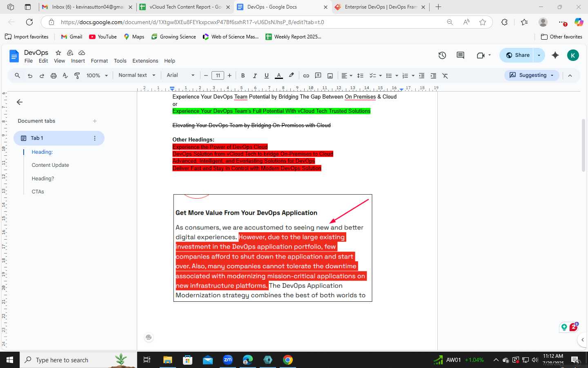Open the checklist options dropdown
Image resolution: width=588 pixels, height=368 pixels.
pyautogui.click(x=375, y=76)
